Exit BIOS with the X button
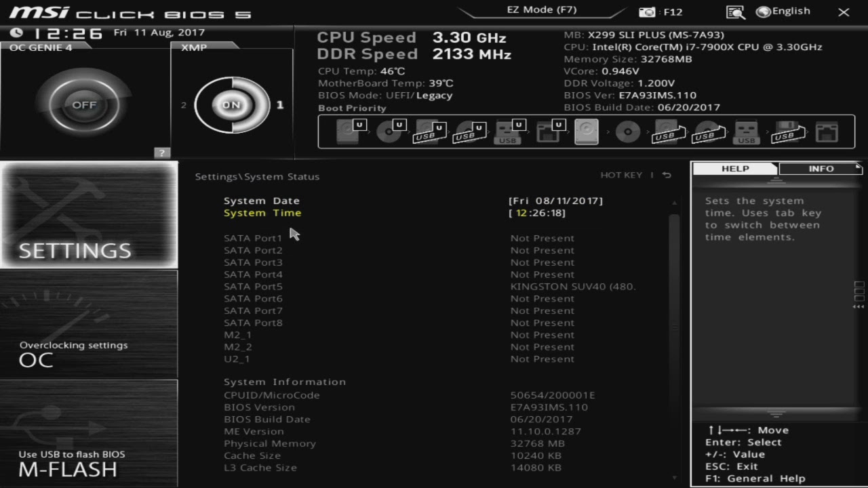Viewport: 868px width, 488px height. pos(844,12)
